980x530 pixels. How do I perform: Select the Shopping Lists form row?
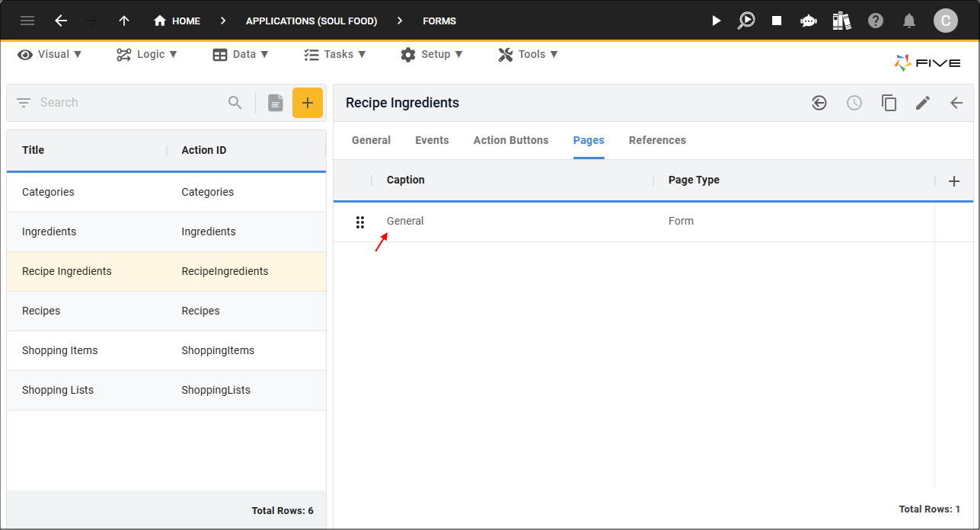(x=166, y=391)
